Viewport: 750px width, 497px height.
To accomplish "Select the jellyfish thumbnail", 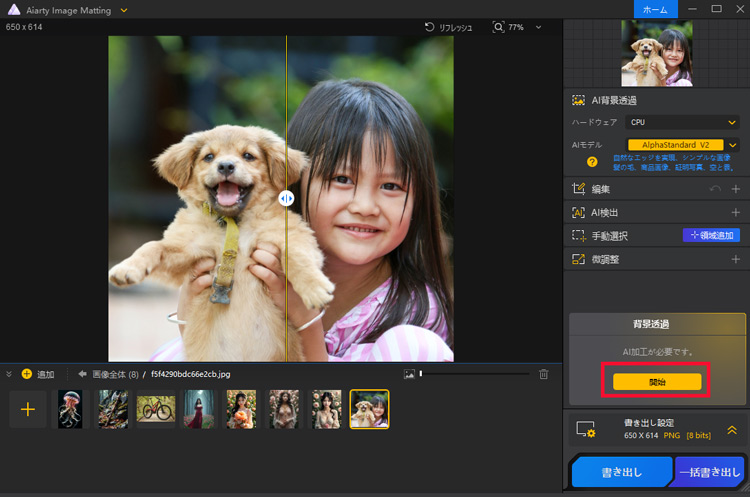I will coord(70,409).
